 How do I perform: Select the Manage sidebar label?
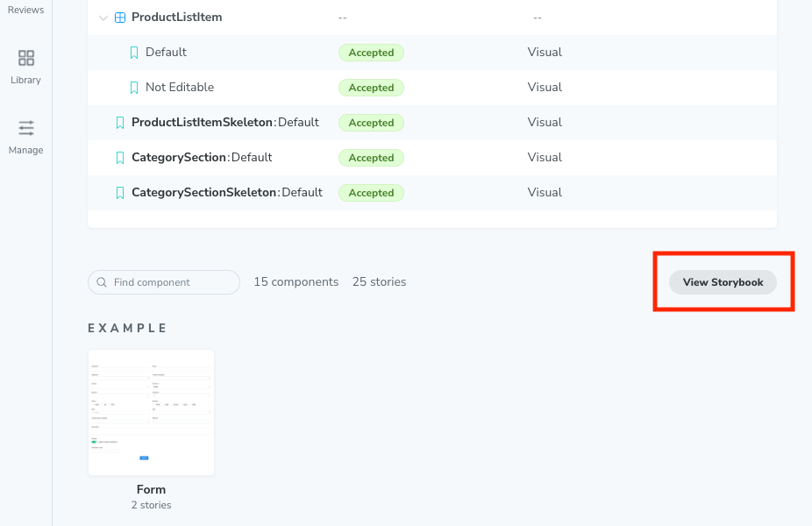pyautogui.click(x=26, y=150)
